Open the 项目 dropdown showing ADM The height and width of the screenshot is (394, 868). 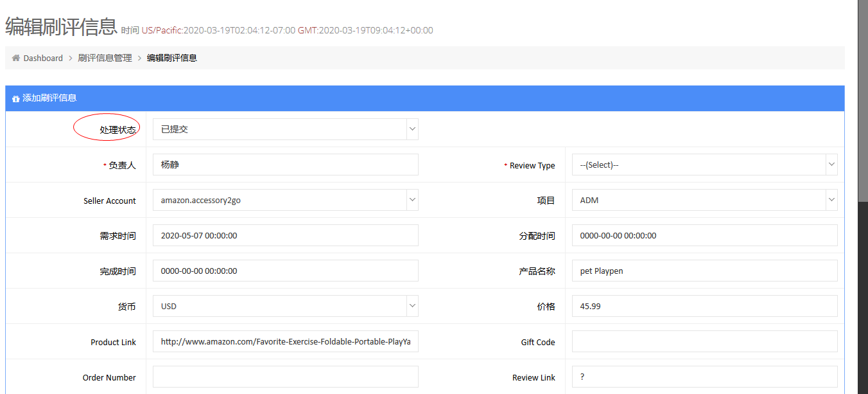[x=705, y=200]
